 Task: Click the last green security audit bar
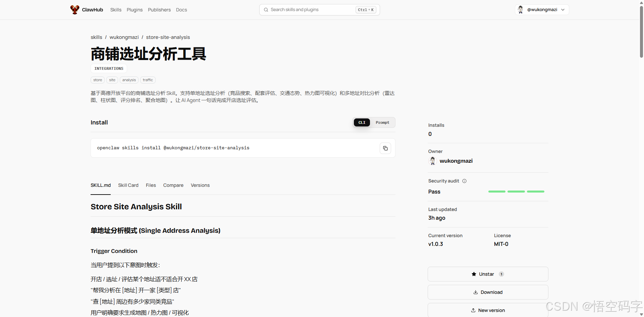tap(536, 192)
